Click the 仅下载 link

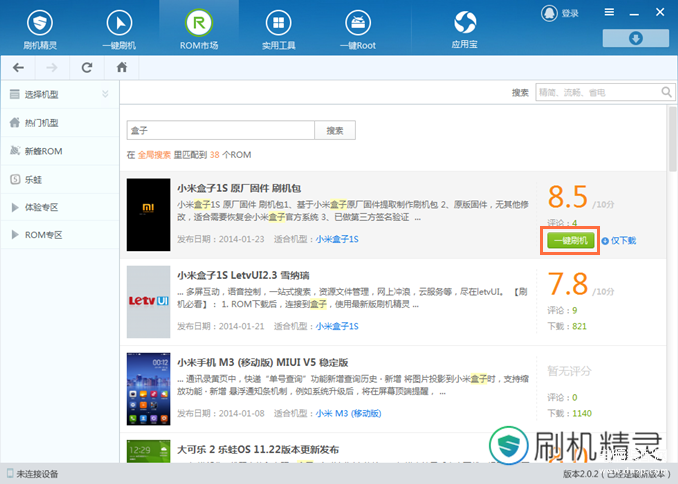point(619,240)
